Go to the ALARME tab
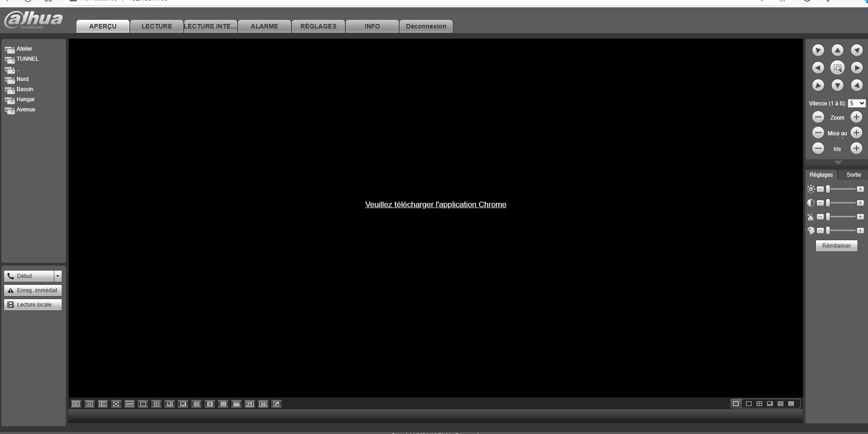Screen dimensions: 868x434 (x=264, y=26)
